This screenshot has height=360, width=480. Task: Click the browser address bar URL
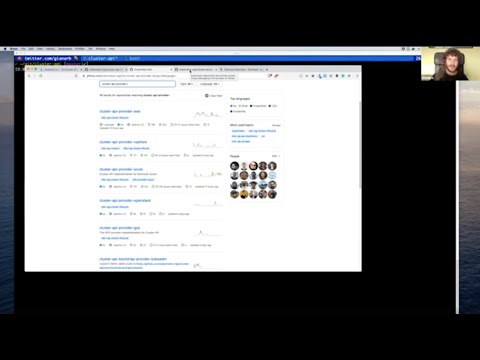click(131, 76)
